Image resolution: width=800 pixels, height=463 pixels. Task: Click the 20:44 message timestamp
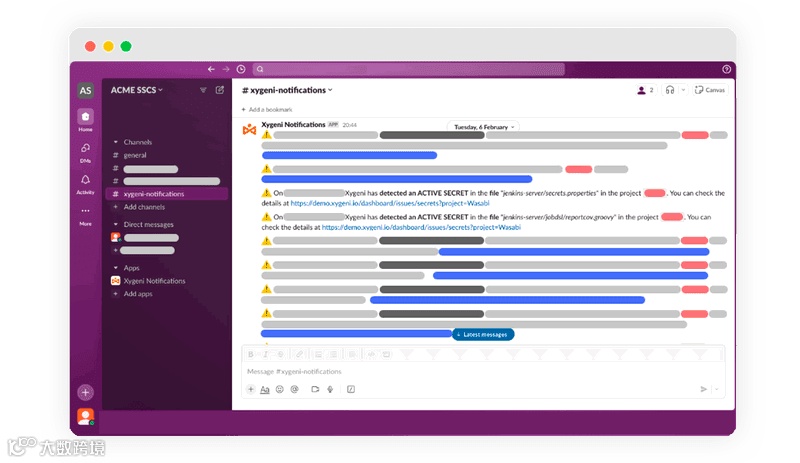349,125
